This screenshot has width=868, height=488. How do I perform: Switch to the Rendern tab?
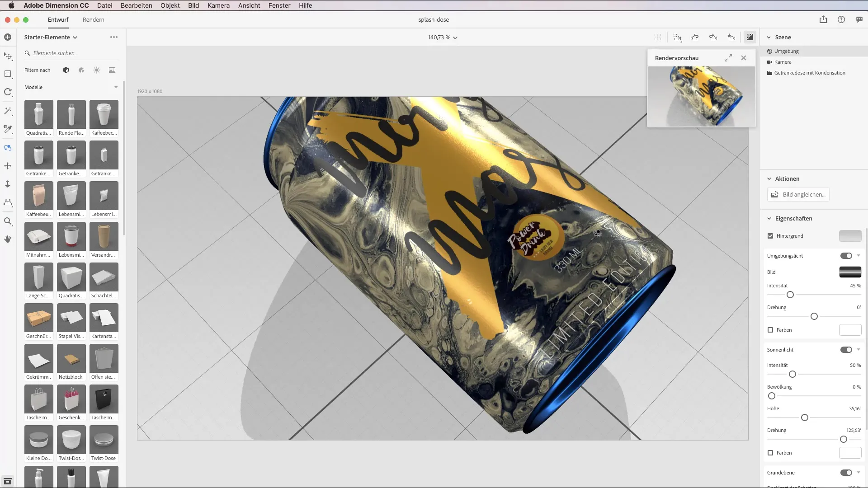[x=94, y=19]
